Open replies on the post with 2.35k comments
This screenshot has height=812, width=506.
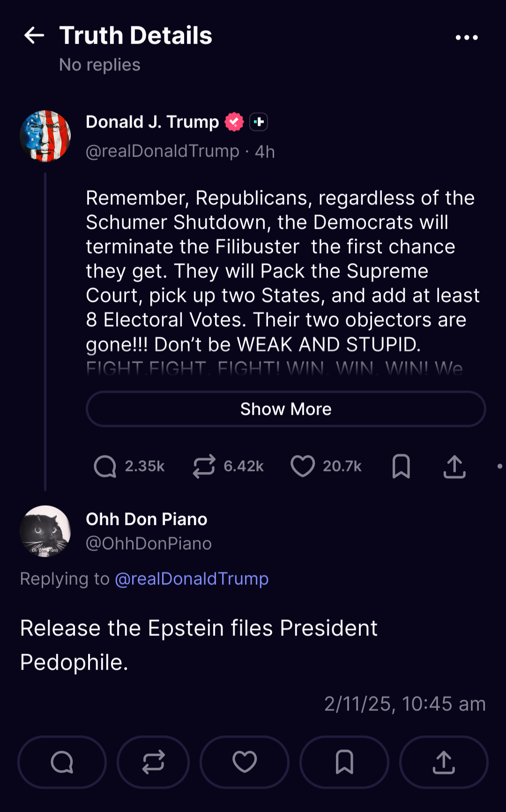pos(105,466)
